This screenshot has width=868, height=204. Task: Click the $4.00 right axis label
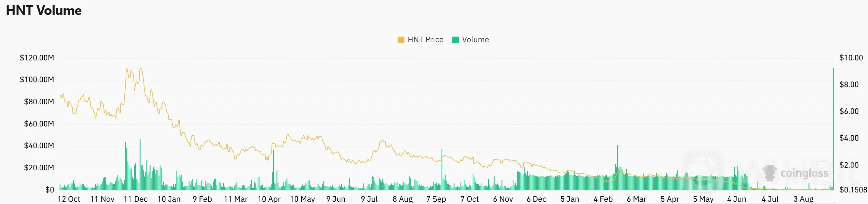[x=849, y=138]
